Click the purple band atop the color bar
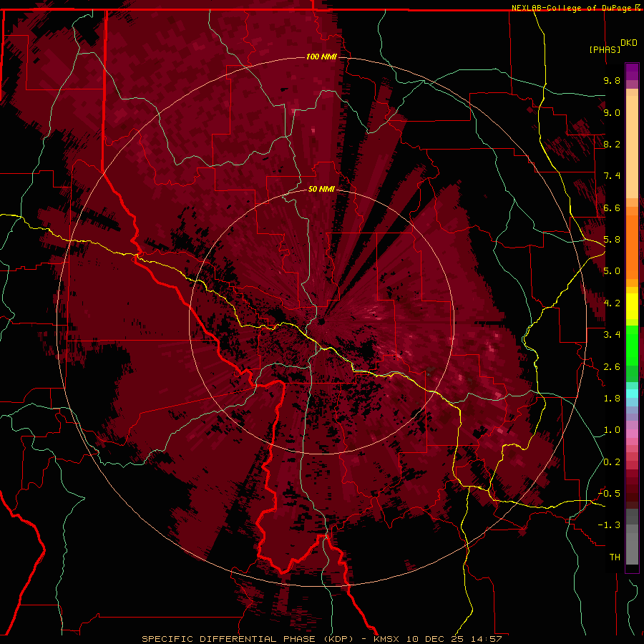644x644 pixels. [632, 72]
